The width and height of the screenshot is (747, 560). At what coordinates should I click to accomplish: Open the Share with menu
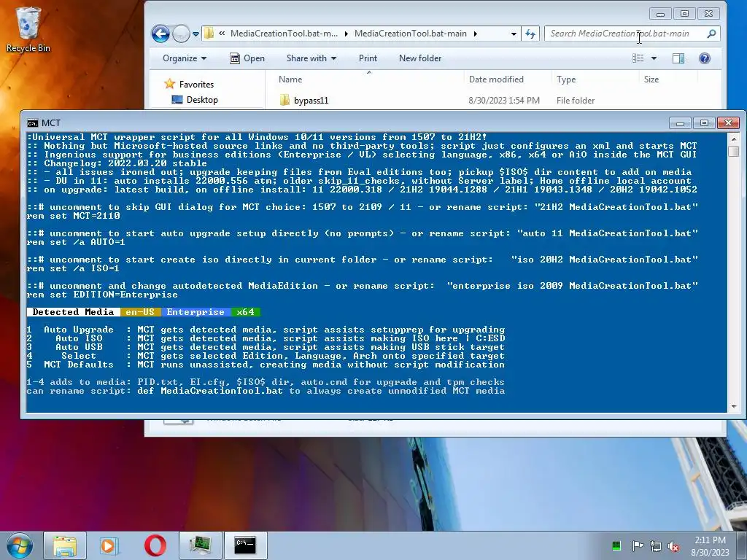pyautogui.click(x=311, y=58)
